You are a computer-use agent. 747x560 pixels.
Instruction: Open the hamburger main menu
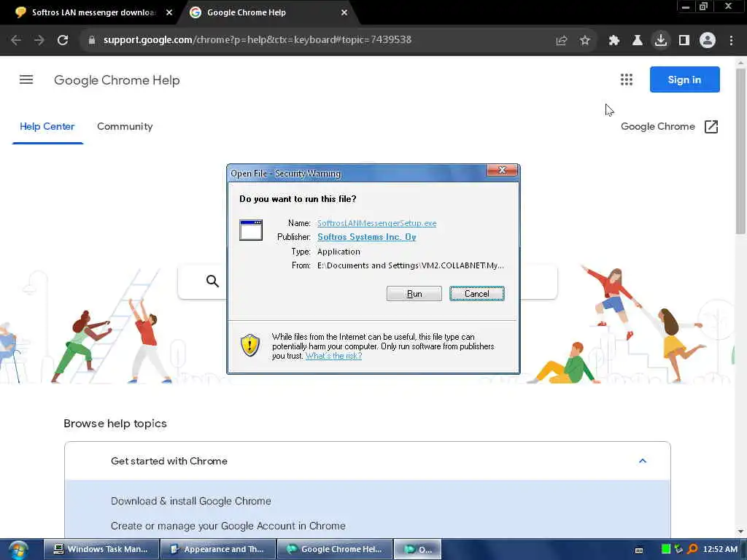[x=26, y=79]
